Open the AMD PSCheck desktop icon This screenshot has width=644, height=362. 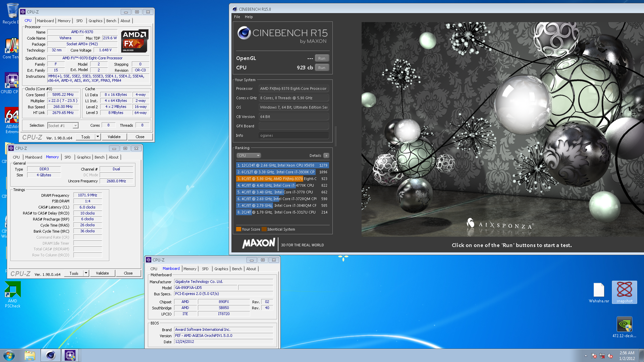click(x=12, y=295)
